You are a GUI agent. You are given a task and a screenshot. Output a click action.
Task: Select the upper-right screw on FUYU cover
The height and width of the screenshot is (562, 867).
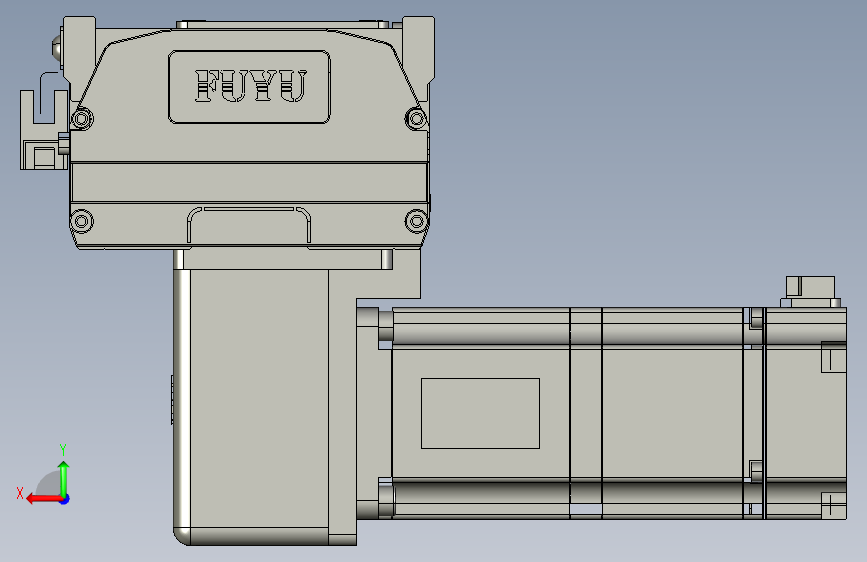click(416, 118)
